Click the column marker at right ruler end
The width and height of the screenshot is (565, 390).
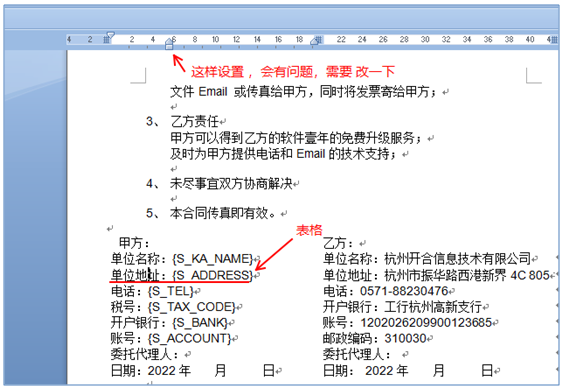click(x=555, y=40)
